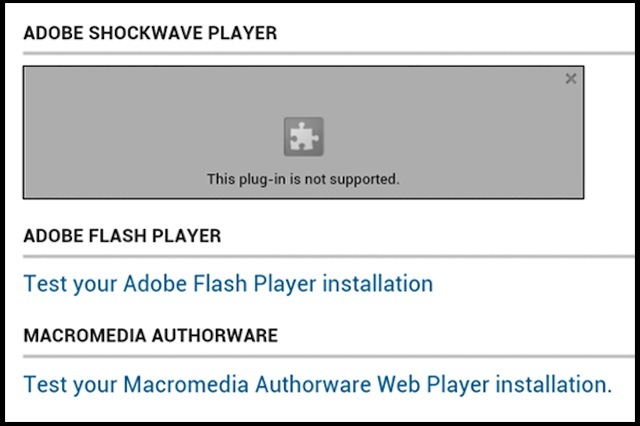The height and width of the screenshot is (426, 640).
Task: Open the Adobe Flash Player installation test link
Action: click(228, 284)
